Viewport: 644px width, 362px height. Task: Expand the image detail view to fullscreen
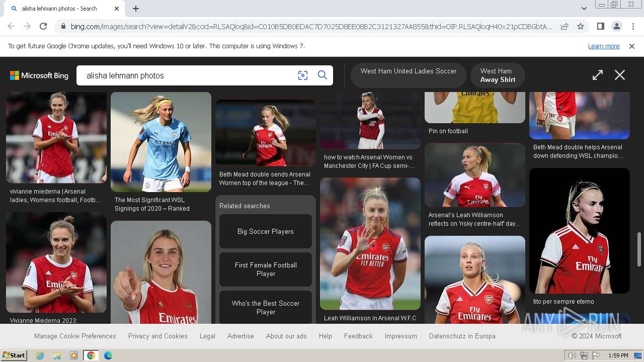(x=598, y=75)
